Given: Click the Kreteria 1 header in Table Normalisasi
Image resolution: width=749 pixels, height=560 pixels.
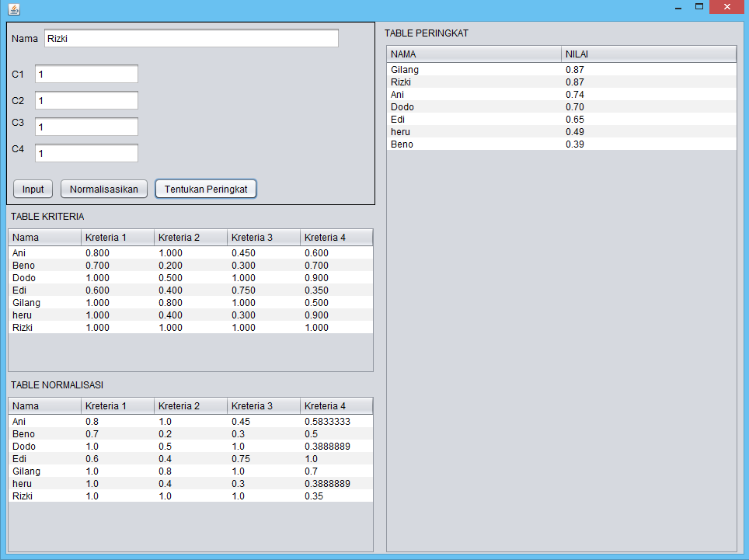Looking at the screenshot, I should (x=117, y=405).
